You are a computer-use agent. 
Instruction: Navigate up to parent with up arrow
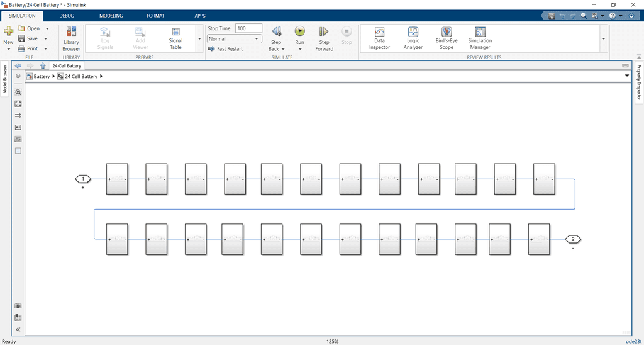click(x=42, y=65)
